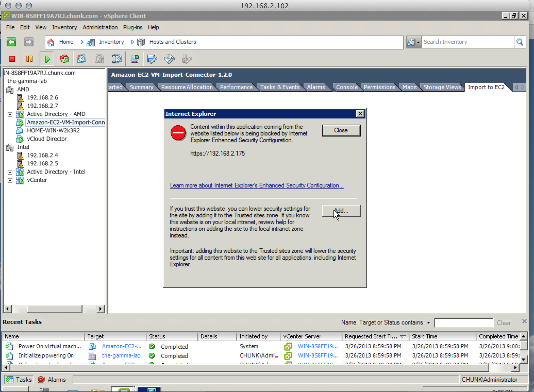Click the Launch Console toolbar icon
The image size is (534, 392).
[x=135, y=59]
